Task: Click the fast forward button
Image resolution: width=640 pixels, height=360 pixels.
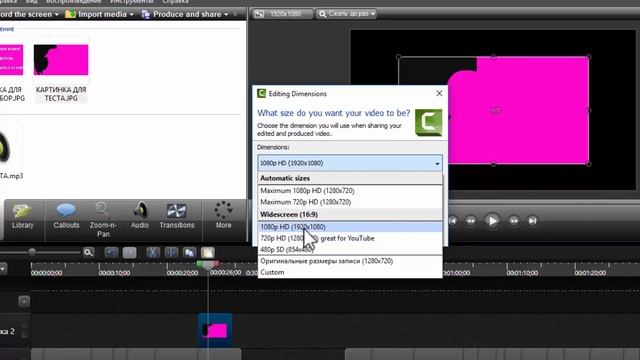Action: 514,221
